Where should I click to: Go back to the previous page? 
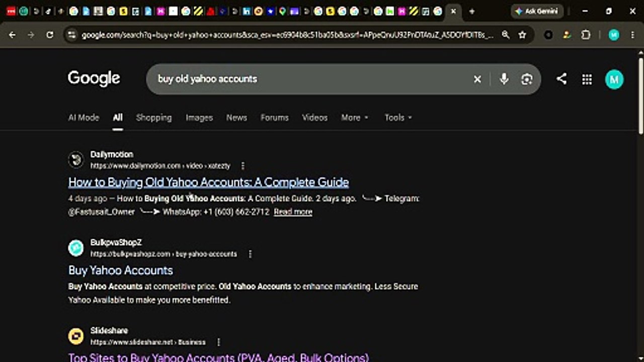13,35
